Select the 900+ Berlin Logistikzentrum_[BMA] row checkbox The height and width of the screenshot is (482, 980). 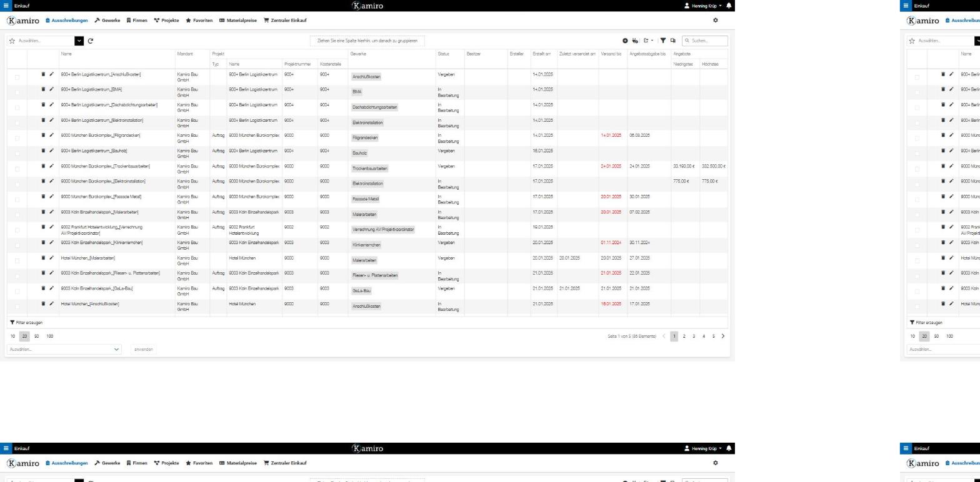[17, 92]
